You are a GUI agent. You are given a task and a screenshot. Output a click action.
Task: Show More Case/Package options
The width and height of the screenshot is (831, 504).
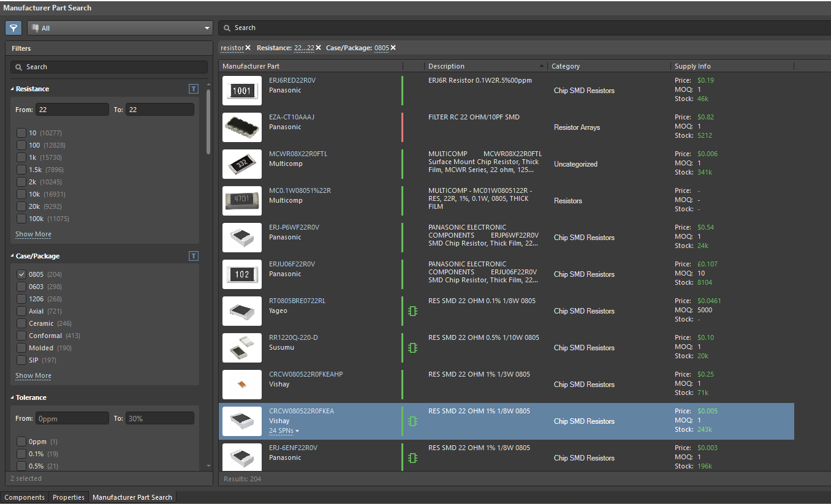click(33, 376)
